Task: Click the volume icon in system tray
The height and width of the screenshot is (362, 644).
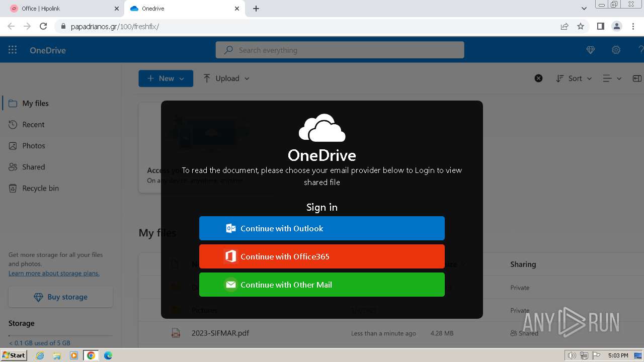Action: coord(572,355)
